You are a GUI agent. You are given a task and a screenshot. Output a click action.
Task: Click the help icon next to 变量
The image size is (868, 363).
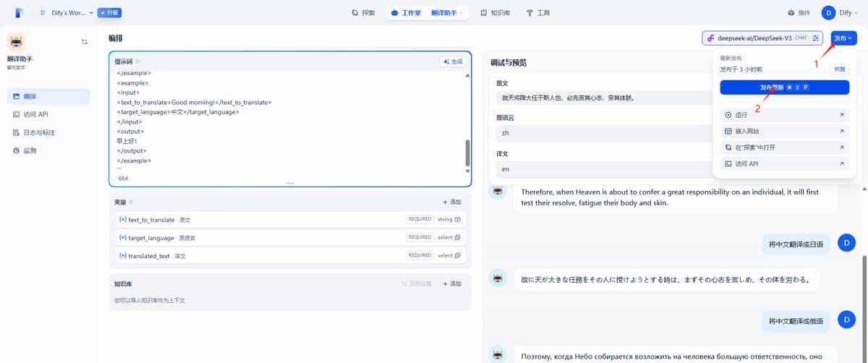(131, 202)
